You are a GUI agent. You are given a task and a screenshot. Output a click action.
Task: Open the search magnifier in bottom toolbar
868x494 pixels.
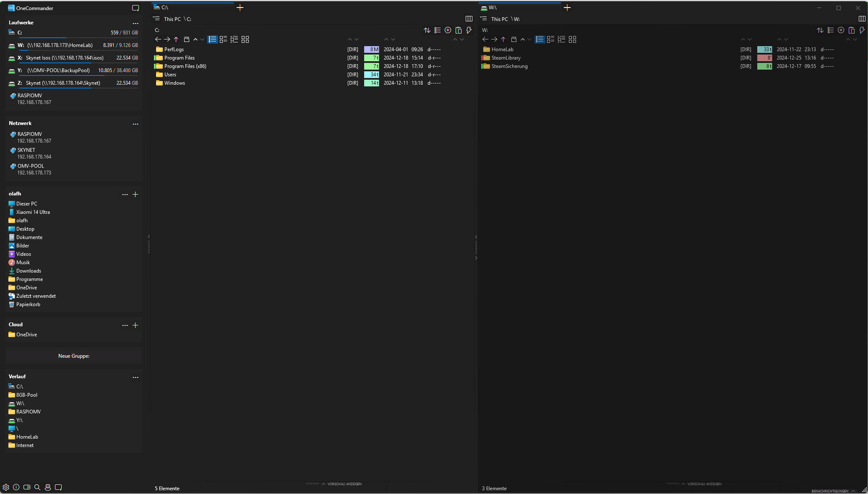click(x=37, y=487)
